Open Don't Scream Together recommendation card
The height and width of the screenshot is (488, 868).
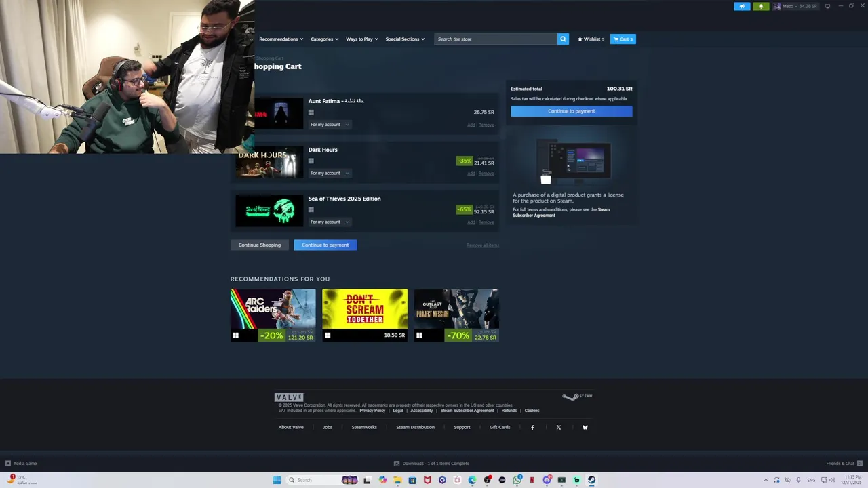coord(365,315)
